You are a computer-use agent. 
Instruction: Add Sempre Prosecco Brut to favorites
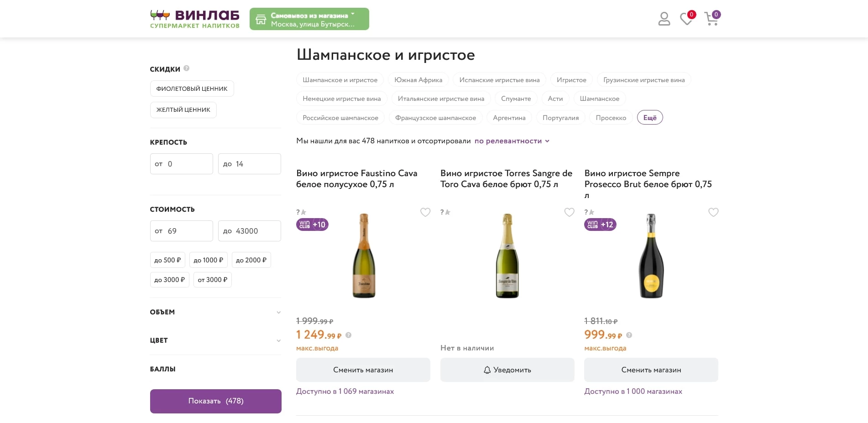click(x=713, y=212)
